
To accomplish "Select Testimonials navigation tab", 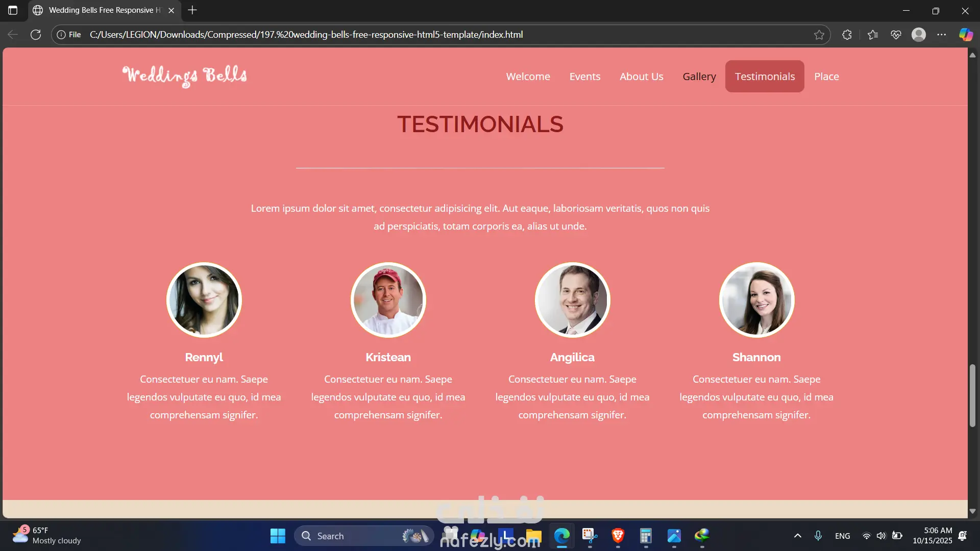I will [x=765, y=77].
